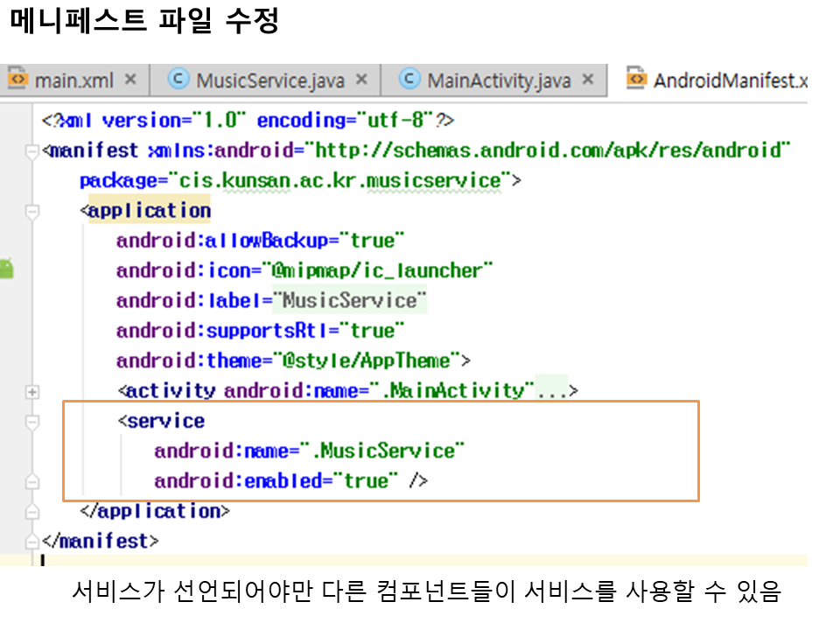Close the main.xml tab
This screenshot has width=840, height=630.
pos(130,80)
